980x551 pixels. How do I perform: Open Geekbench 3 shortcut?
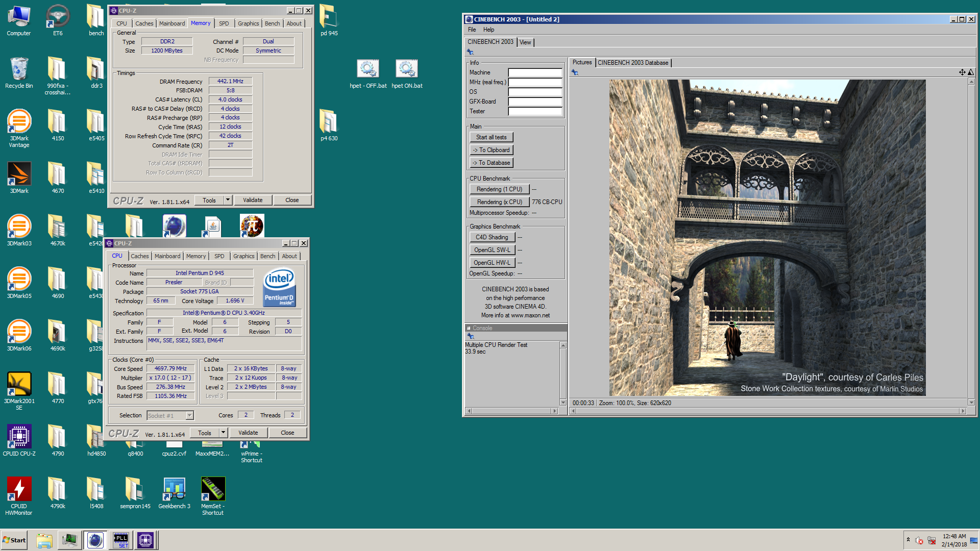pos(174,493)
